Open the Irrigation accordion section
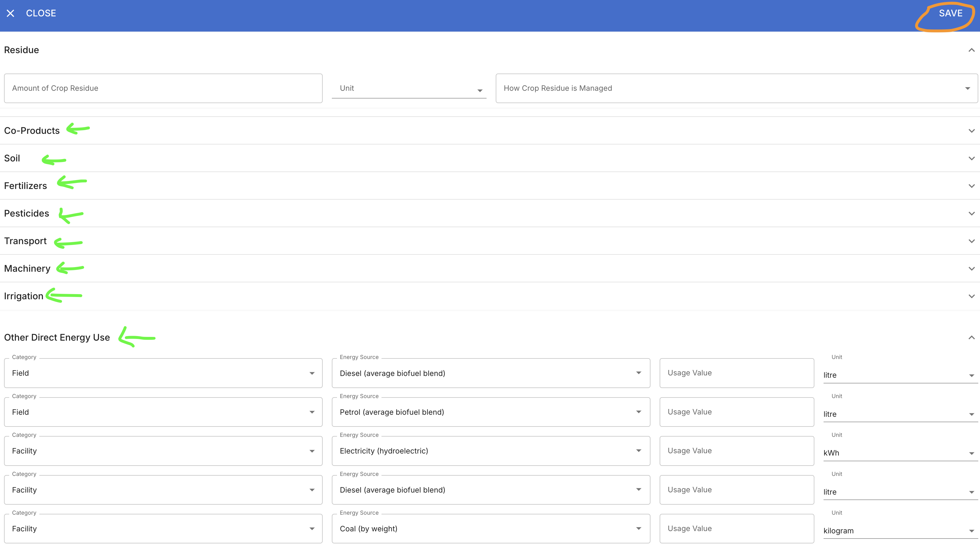This screenshot has width=980, height=548. pos(24,296)
